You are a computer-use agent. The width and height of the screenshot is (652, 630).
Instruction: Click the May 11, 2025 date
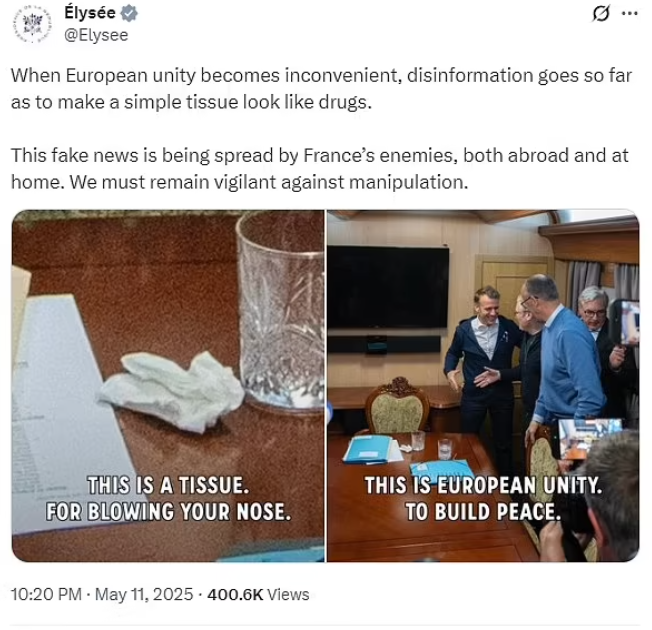(x=144, y=594)
